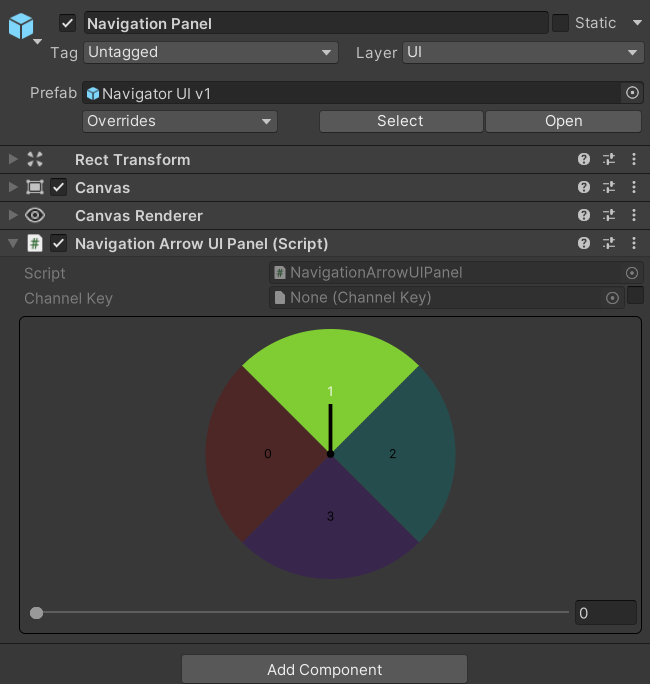Viewport: 650px width, 684px height.
Task: Open Canvas component three-dot menu
Action: [634, 187]
